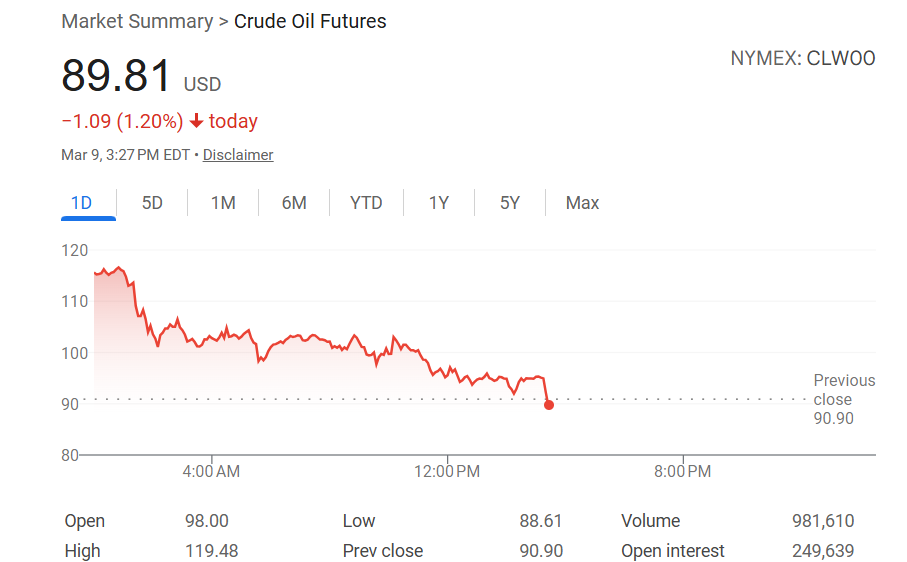Click the 12:00 PM axis label
This screenshot has height=562, width=907.
coord(447,471)
